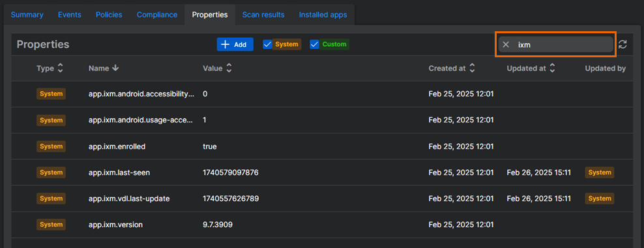The image size is (644, 248).
Task: Sort by Updated at arrows
Action: (x=552, y=68)
